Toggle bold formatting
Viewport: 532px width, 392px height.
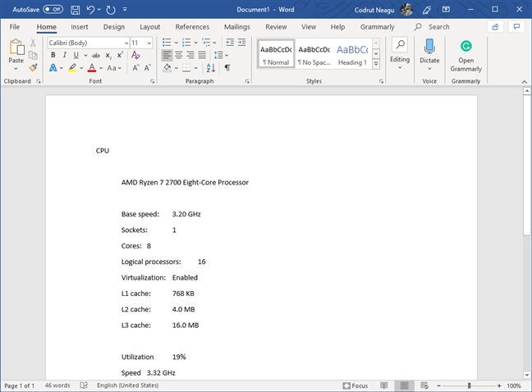[x=53, y=55]
